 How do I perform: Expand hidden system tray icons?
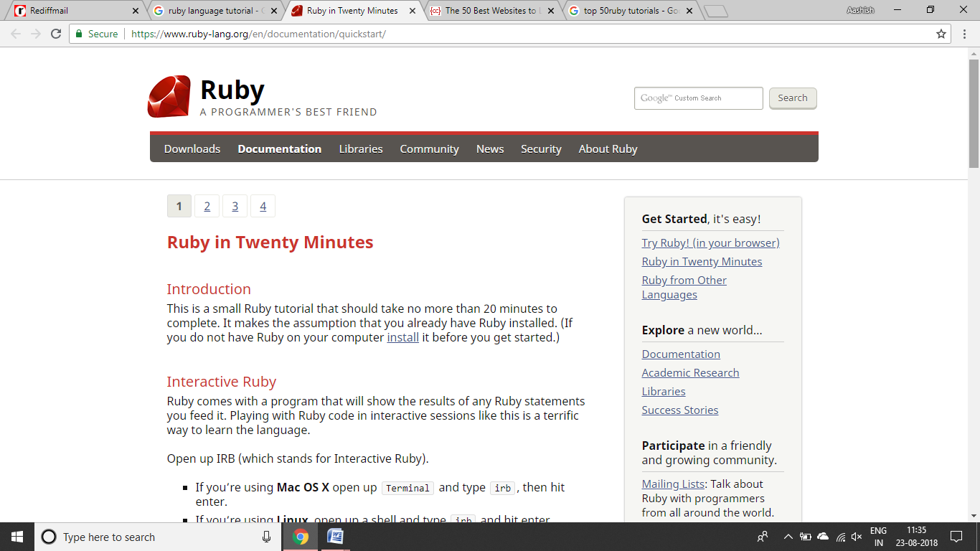click(788, 537)
